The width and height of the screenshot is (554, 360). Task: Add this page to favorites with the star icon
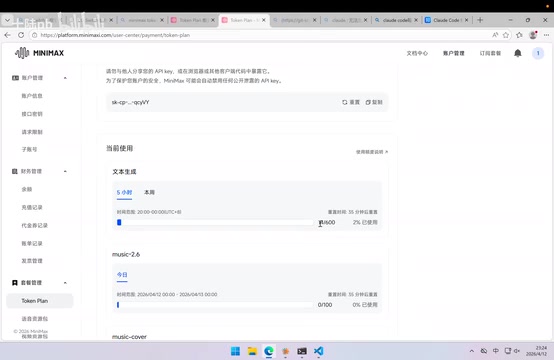pos(506,35)
